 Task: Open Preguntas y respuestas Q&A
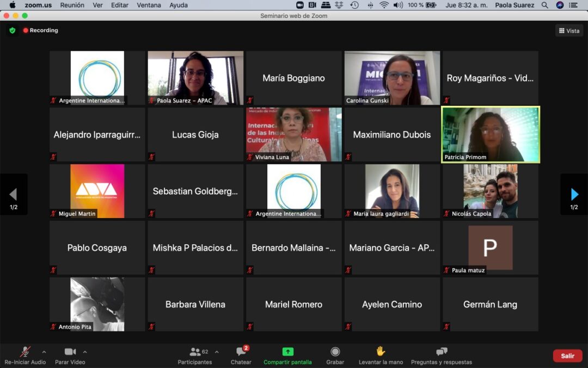point(442,355)
